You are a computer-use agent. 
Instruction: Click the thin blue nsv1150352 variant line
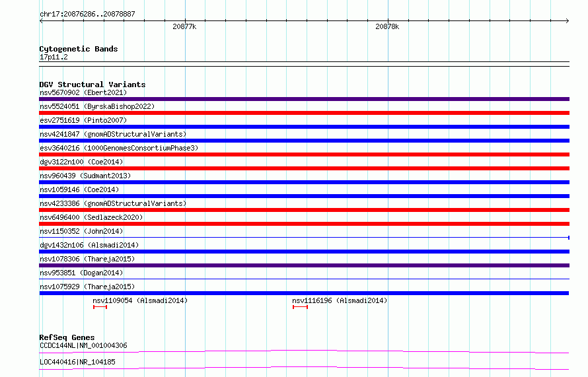click(x=304, y=238)
